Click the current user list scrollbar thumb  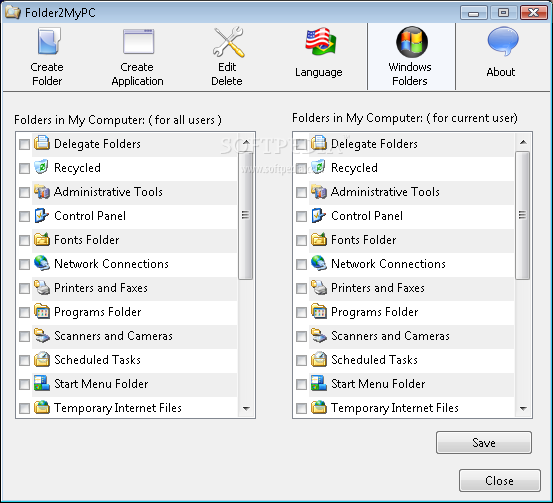[523, 215]
